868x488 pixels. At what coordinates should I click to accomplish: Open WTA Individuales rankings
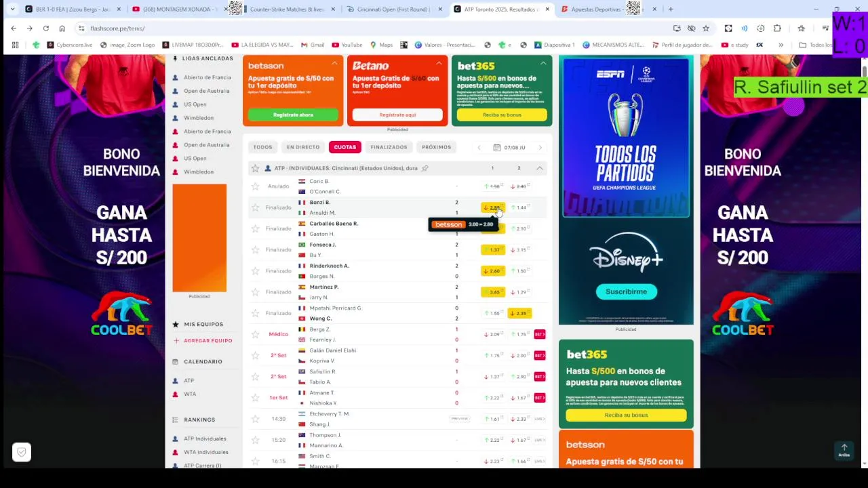tap(205, 452)
